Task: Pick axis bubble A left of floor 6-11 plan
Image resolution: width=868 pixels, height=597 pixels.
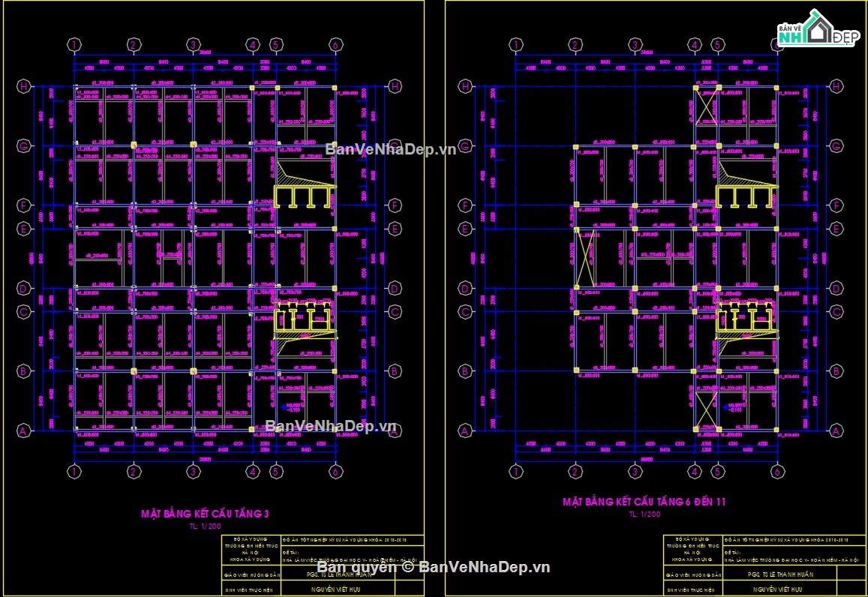Action: tap(464, 430)
